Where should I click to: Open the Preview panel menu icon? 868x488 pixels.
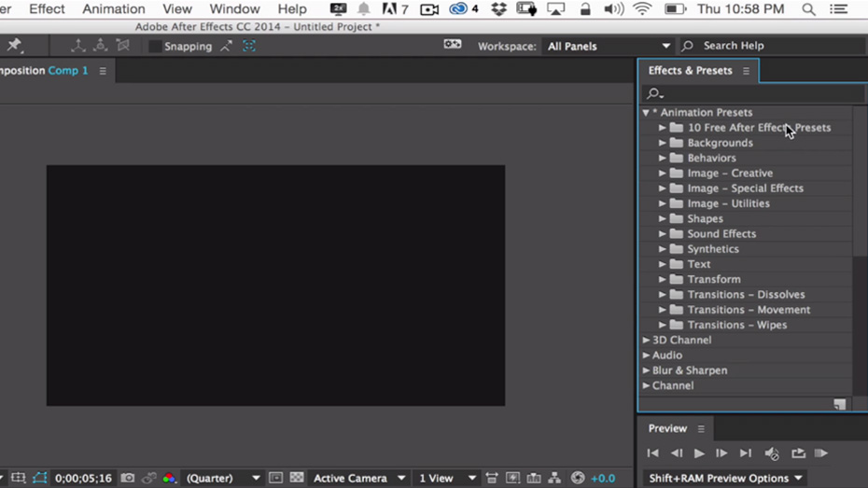[701, 429]
